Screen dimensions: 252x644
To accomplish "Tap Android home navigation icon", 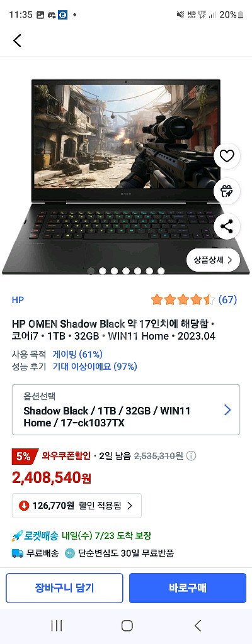I will coord(127,626).
